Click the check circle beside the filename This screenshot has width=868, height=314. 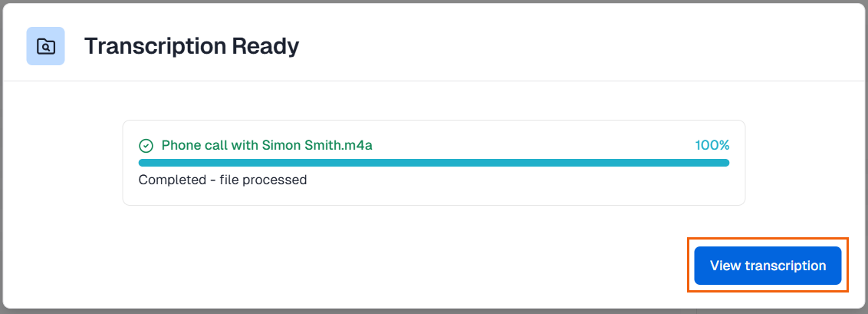coord(146,145)
